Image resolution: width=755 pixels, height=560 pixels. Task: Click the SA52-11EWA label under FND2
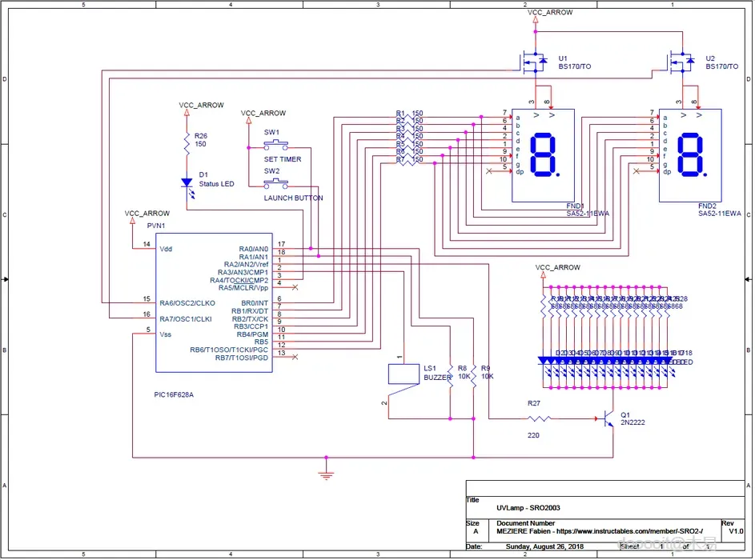point(720,213)
